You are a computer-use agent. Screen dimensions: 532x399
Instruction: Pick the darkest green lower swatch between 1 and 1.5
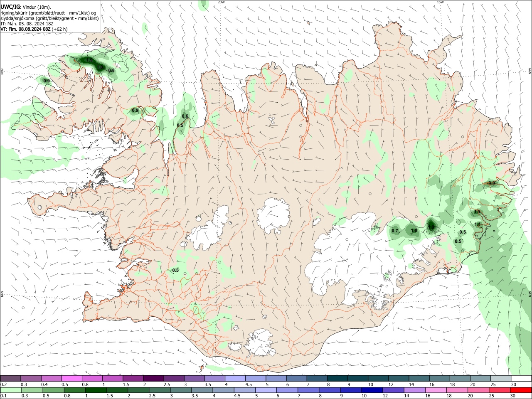pyautogui.click(x=96, y=390)
